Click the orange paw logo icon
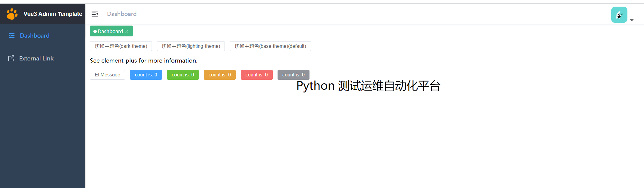 click(x=12, y=14)
